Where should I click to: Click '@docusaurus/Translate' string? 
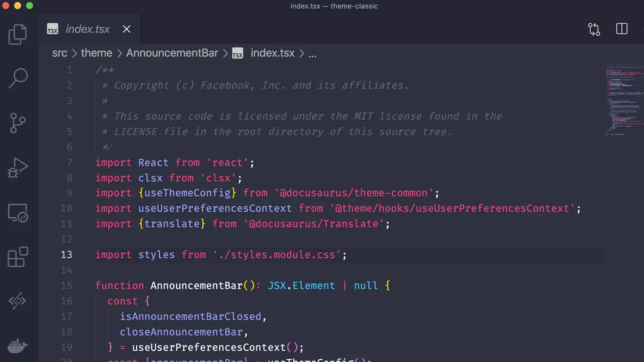point(314,224)
